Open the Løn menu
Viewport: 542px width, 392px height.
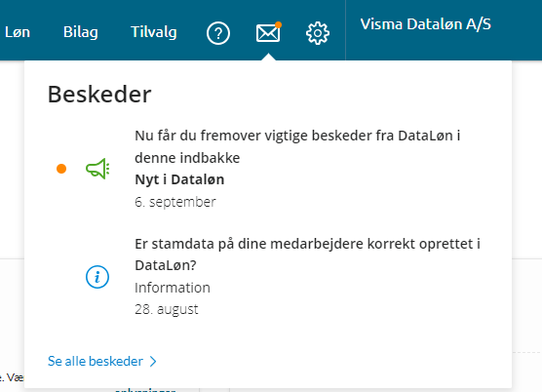[18, 32]
